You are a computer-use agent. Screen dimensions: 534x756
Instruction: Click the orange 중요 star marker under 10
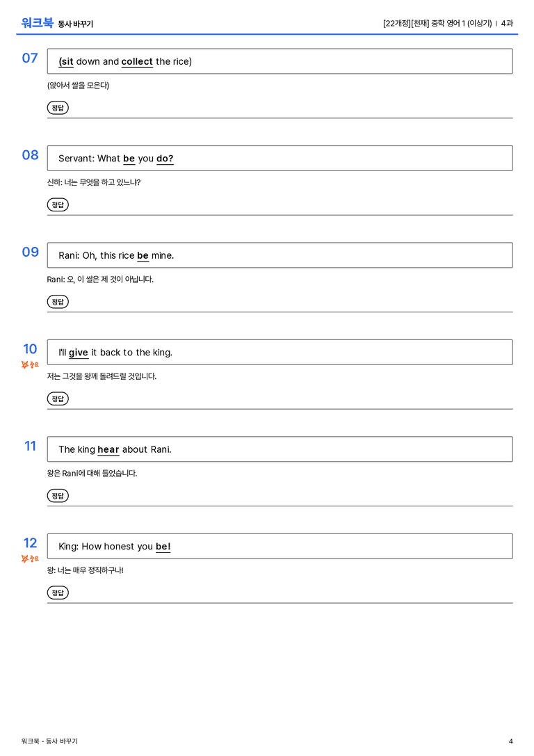30,364
